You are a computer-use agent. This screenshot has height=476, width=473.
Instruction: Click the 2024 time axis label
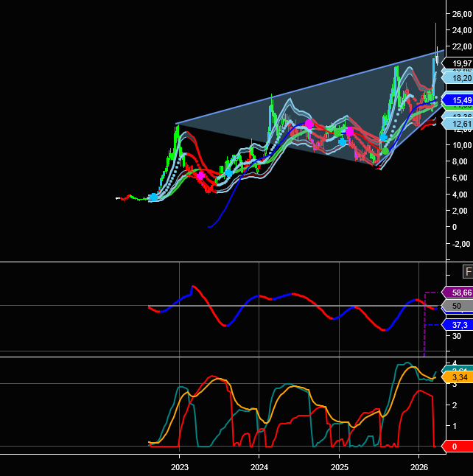259,467
